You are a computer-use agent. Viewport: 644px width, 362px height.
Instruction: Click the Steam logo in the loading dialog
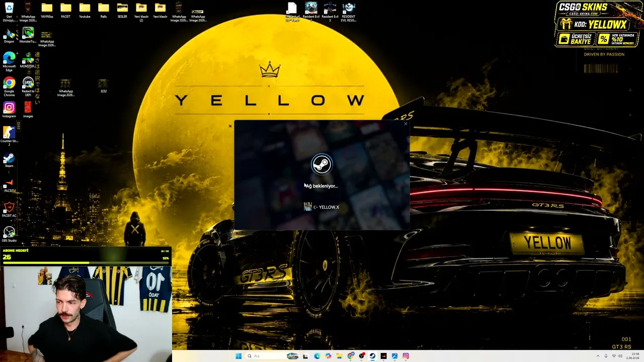[321, 164]
